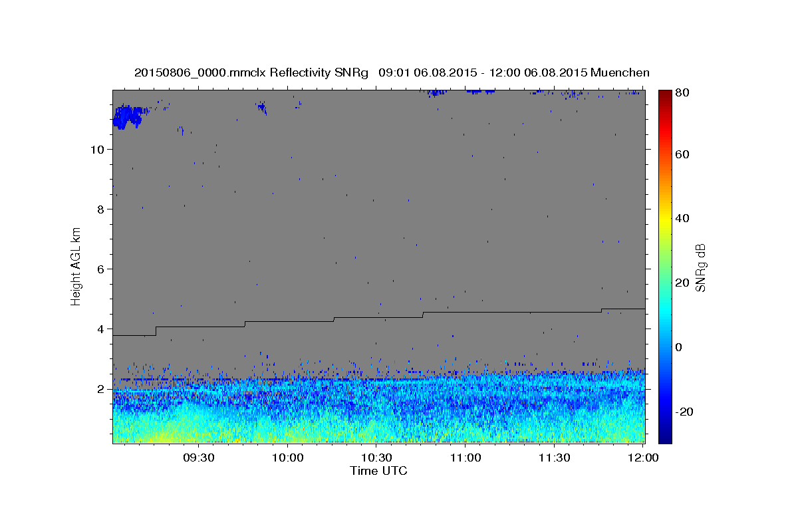
Task: Click the colorbar value 80
Action: pos(684,92)
